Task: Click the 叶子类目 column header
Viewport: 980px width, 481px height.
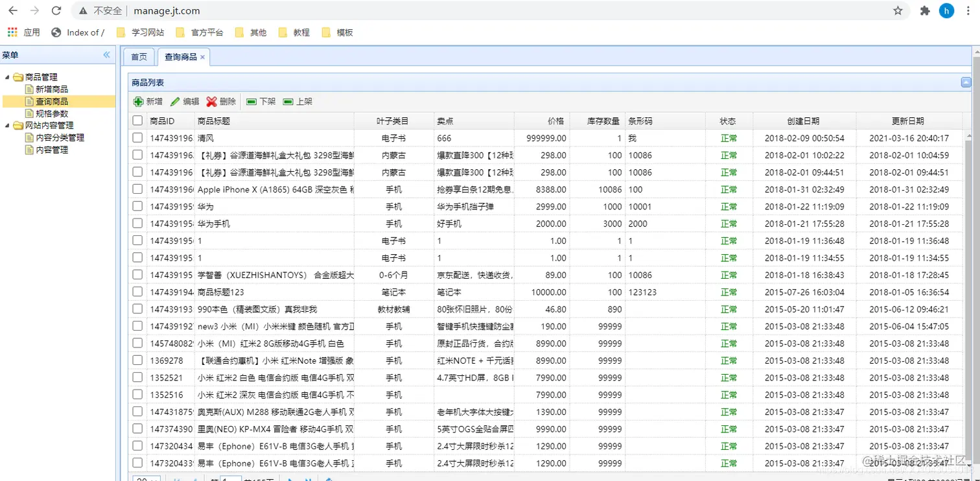Action: (394, 121)
